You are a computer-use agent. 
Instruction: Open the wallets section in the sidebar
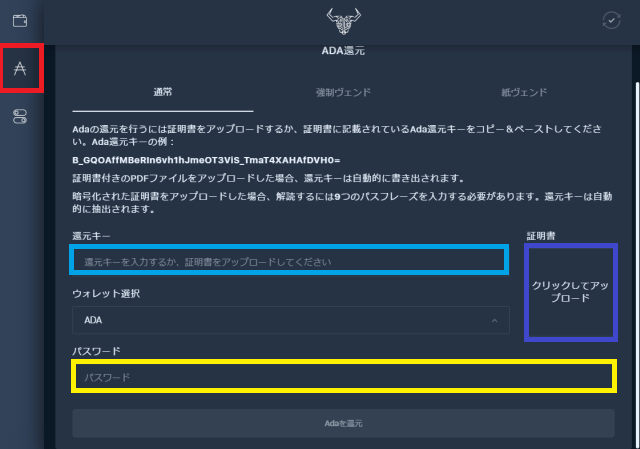(x=20, y=20)
